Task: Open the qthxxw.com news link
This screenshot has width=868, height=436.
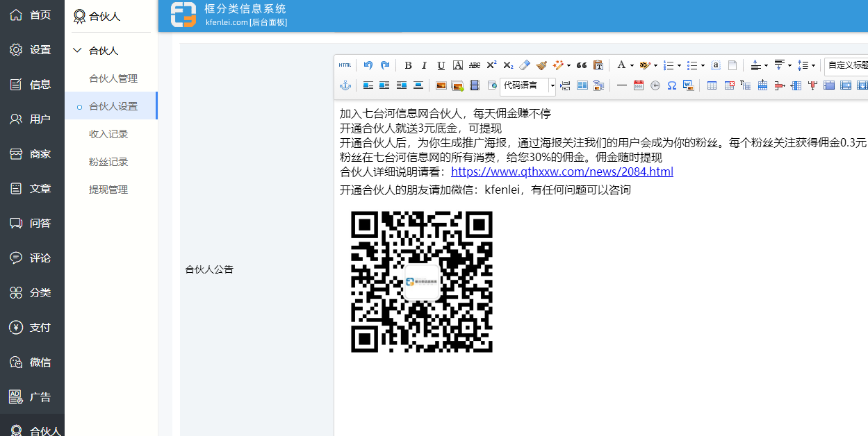Action: [562, 171]
